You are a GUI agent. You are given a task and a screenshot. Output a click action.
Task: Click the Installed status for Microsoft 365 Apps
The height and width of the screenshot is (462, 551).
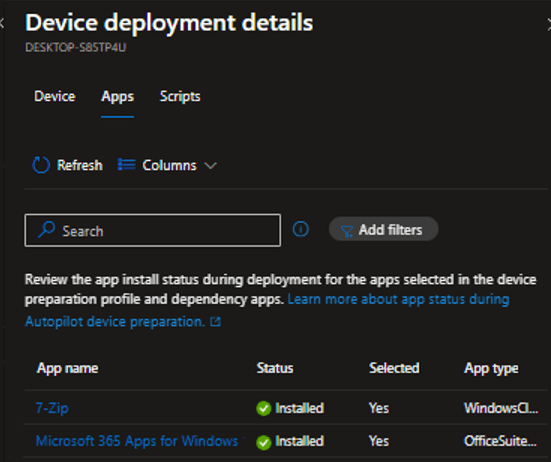click(x=299, y=441)
